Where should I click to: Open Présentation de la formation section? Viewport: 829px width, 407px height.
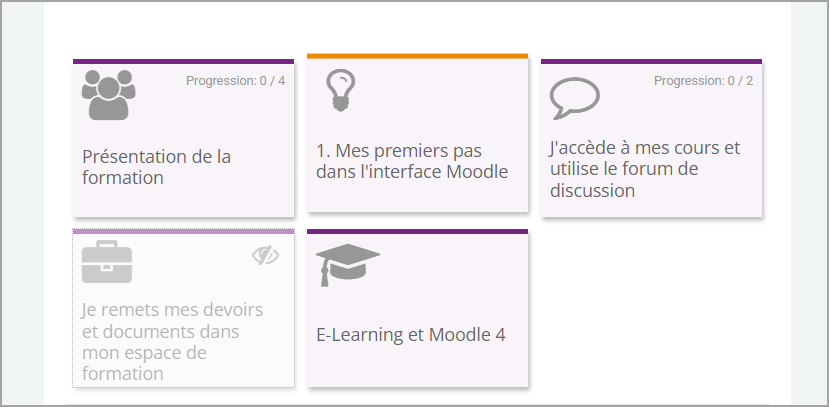(156, 167)
